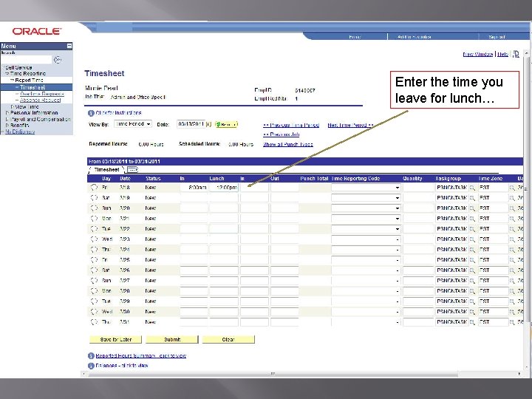Click the status icon for Wed 3/30 row
Viewport: 532px width, 399px height.
point(94,312)
